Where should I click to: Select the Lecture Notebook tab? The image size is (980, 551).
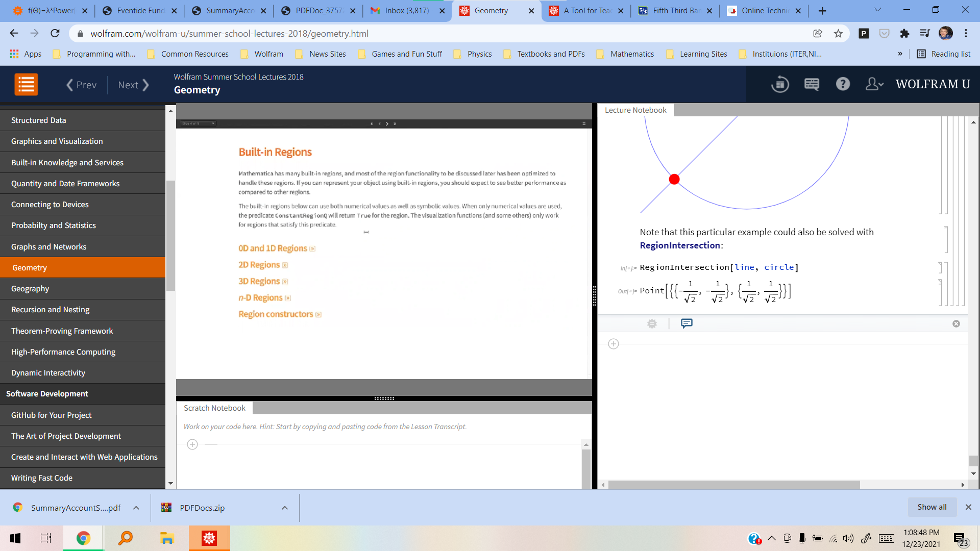pos(635,110)
